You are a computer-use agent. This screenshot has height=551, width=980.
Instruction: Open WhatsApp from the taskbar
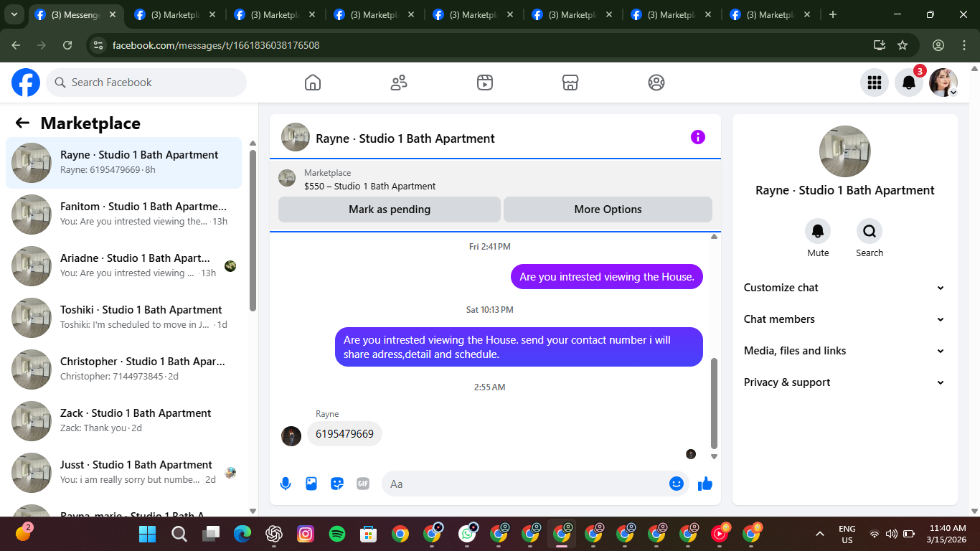click(468, 534)
